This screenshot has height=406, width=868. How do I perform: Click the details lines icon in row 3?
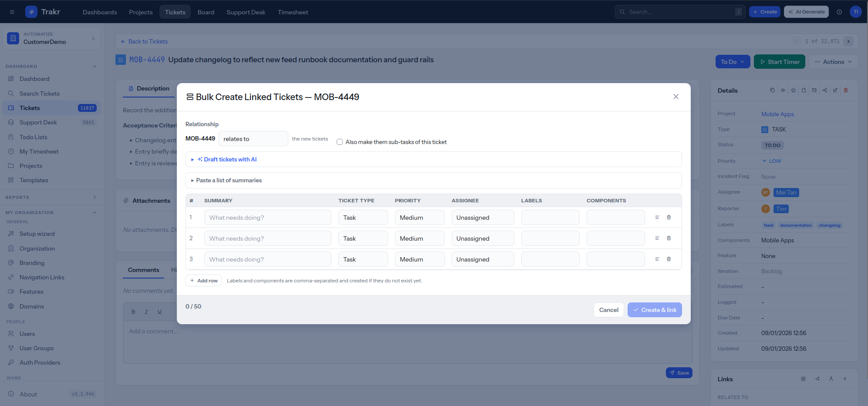click(657, 259)
